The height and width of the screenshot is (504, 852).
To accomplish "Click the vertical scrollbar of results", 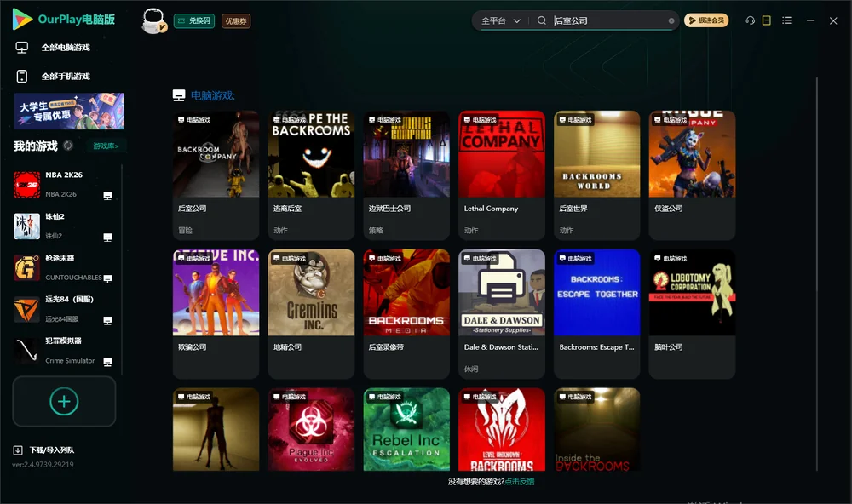I will 816,274.
